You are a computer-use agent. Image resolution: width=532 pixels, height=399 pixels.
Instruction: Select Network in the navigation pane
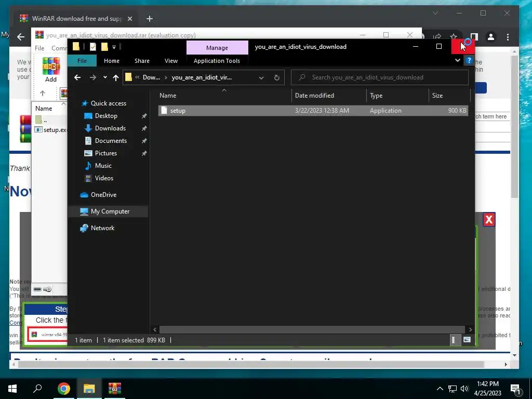[102, 228]
